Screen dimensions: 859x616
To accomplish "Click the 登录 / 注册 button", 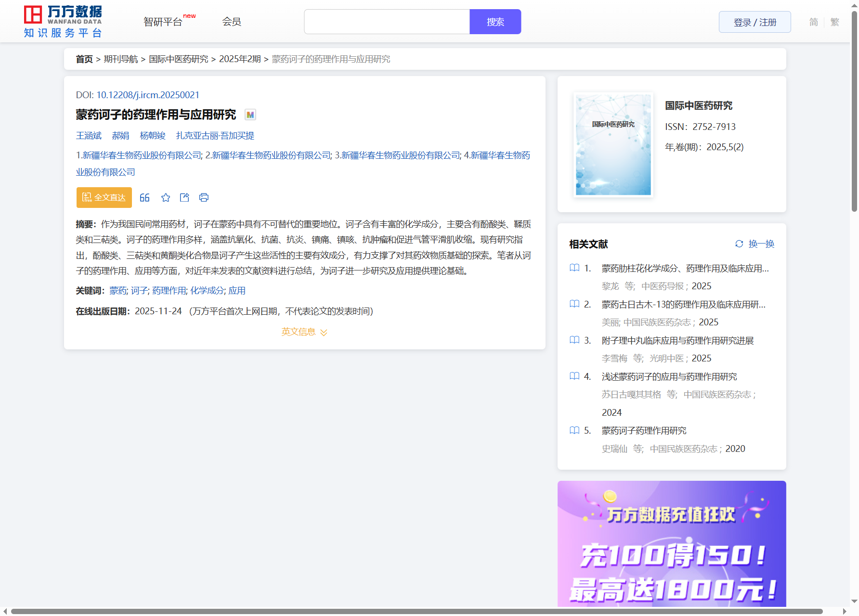I will coord(755,22).
